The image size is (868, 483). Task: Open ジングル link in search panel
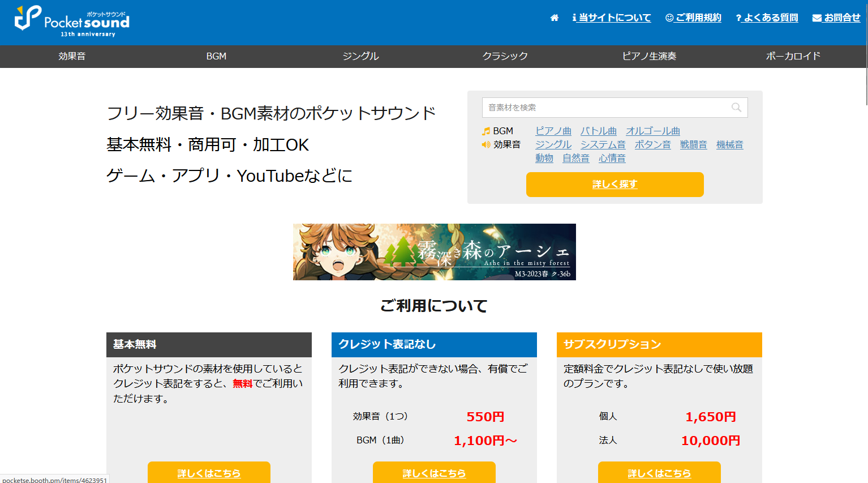pos(553,145)
